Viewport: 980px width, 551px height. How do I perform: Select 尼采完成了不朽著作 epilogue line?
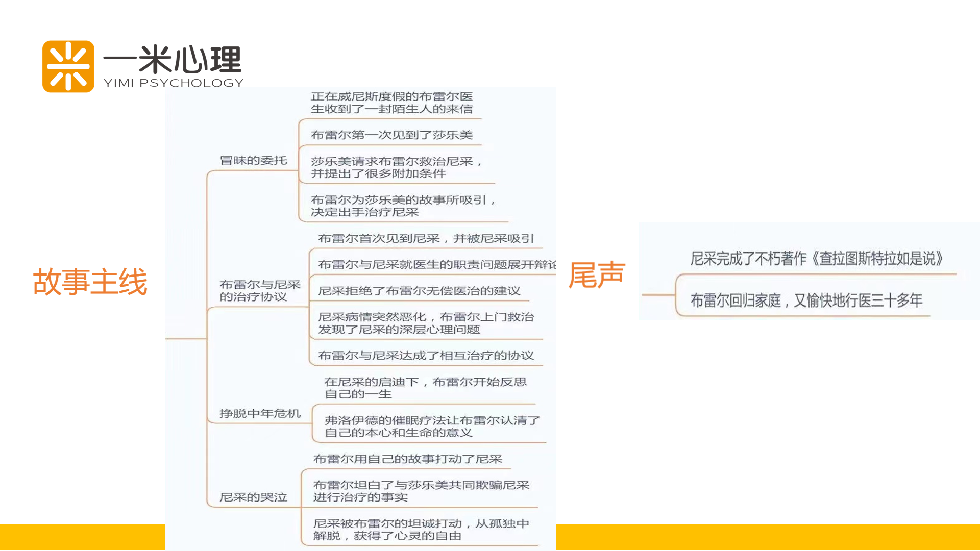pyautogui.click(x=817, y=259)
